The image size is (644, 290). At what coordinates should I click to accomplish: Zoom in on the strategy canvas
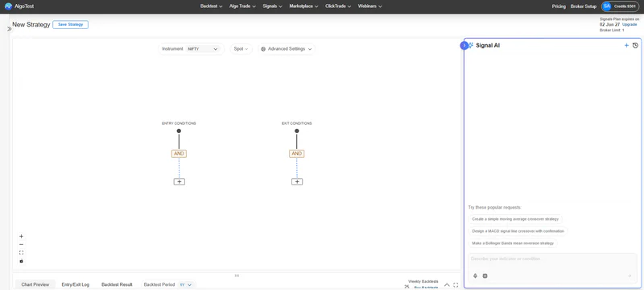(22, 236)
